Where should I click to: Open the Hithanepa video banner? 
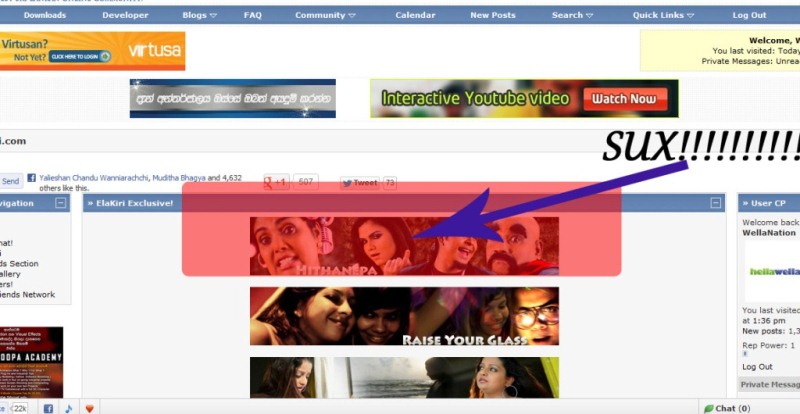click(404, 246)
